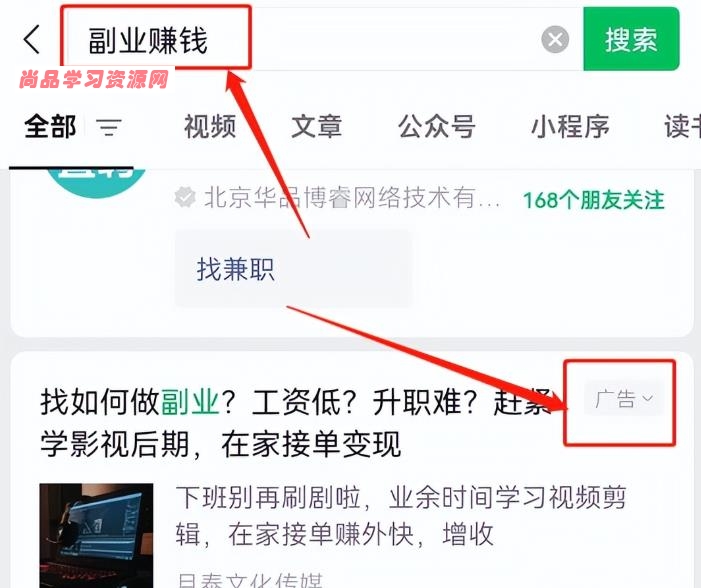Viewport: 701px width, 588px height.
Task: Switch to the 文章 tab
Action: point(317,127)
